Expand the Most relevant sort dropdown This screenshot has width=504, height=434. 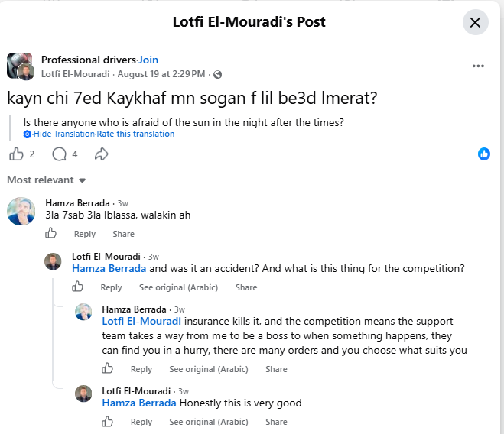click(x=47, y=180)
